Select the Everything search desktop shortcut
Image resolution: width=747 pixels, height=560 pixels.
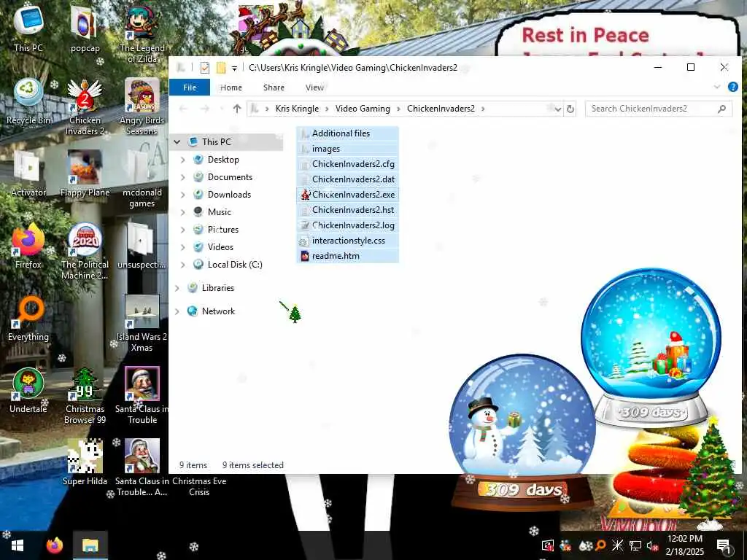[x=28, y=318]
